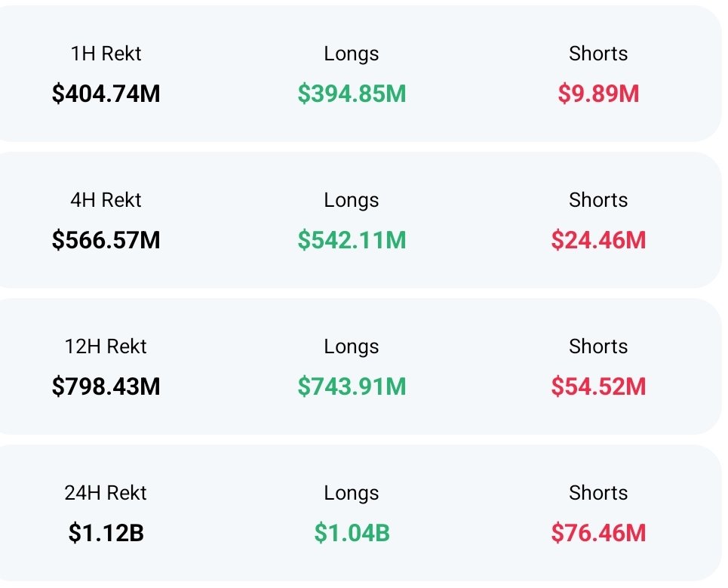Click Shorts label in 24H Rekt card
This screenshot has width=728, height=588.
(x=598, y=492)
